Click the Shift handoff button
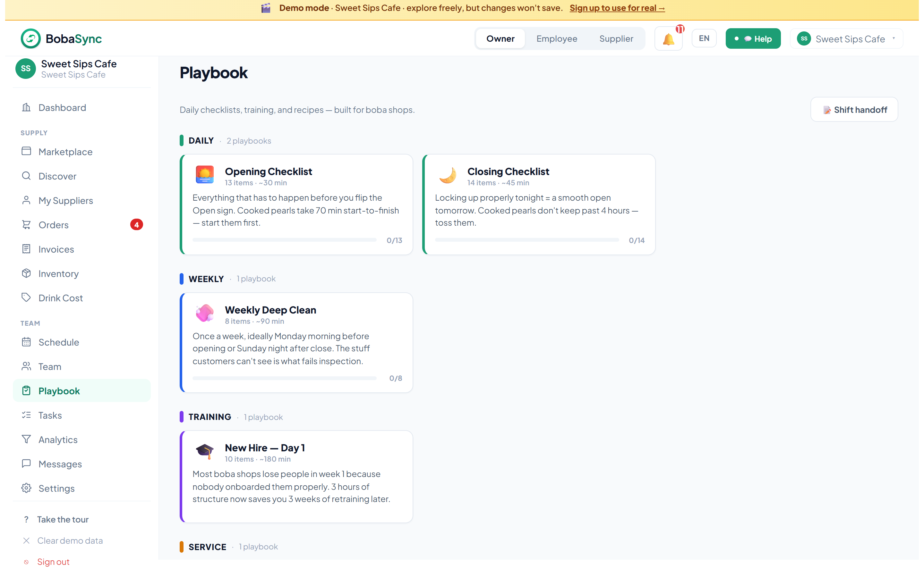This screenshot has width=924, height=577. click(854, 110)
